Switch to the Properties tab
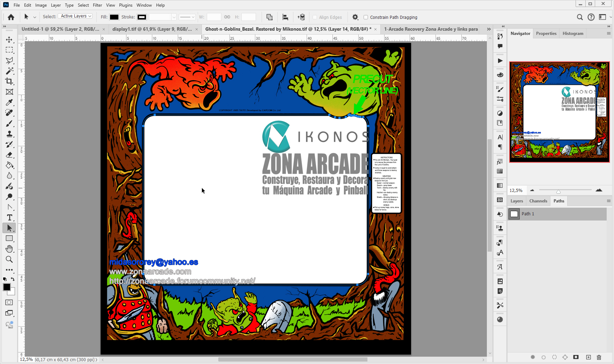 pos(546,34)
